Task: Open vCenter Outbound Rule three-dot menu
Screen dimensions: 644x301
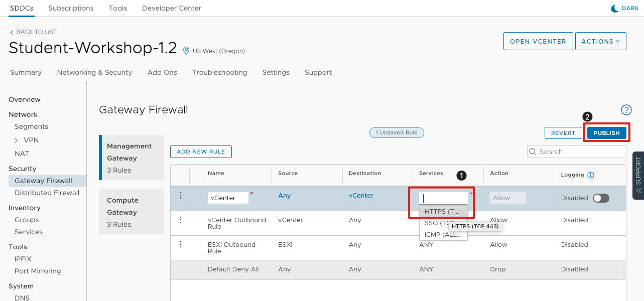Action: [181, 220]
